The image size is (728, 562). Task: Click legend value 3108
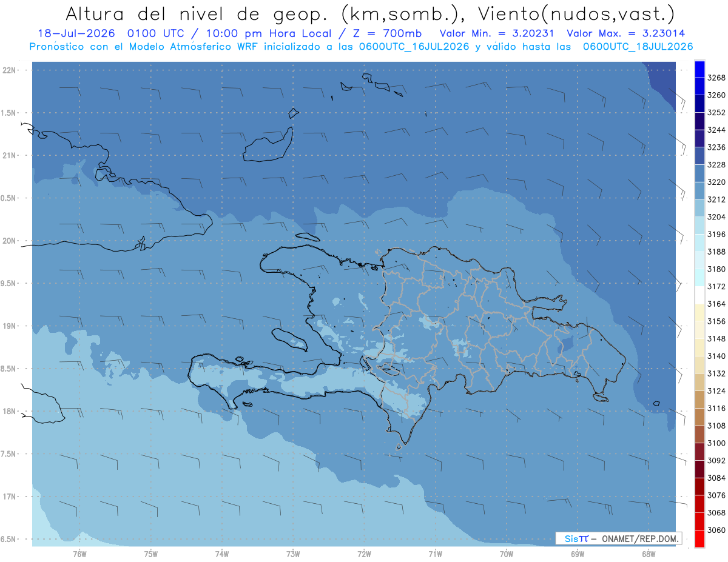716,426
